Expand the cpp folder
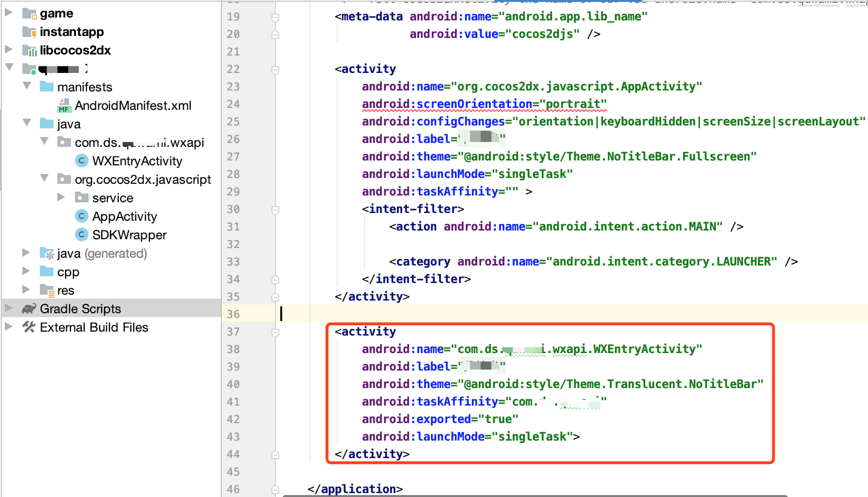Viewport: 868px width, 497px height. (x=26, y=271)
